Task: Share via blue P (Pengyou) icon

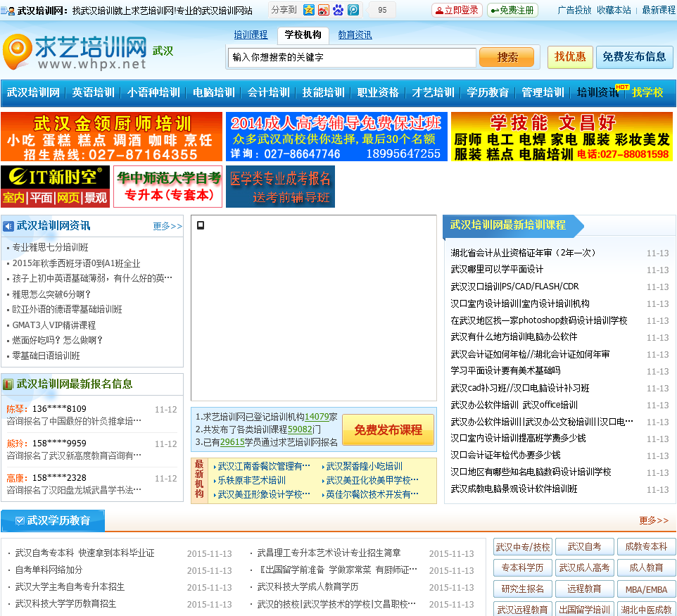Action: tap(353, 10)
